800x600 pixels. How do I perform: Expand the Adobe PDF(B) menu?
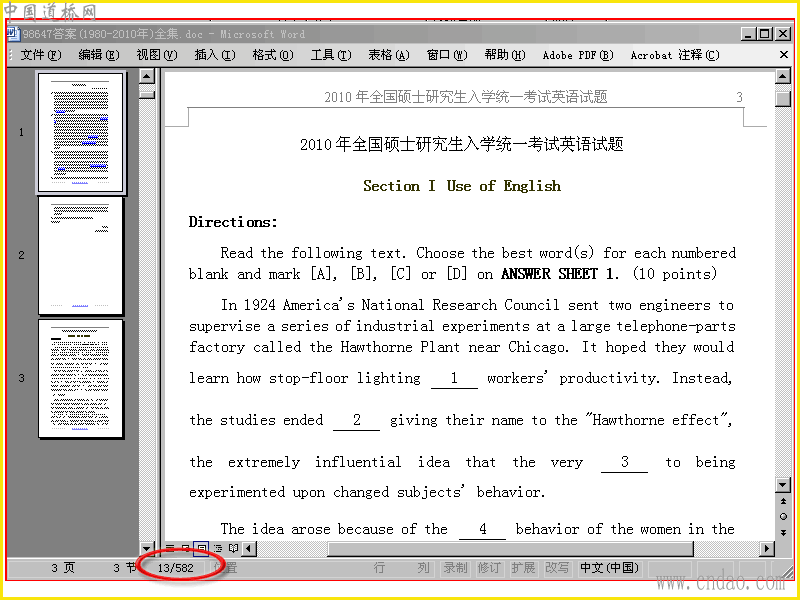578,55
